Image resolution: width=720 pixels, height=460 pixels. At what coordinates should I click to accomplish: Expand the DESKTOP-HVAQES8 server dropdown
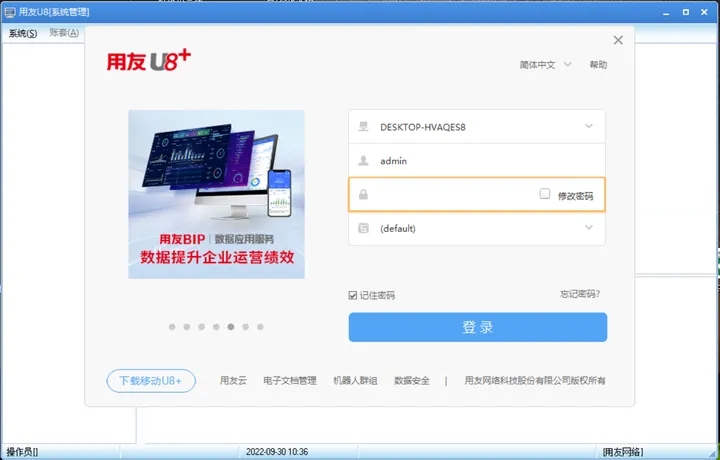pyautogui.click(x=589, y=126)
